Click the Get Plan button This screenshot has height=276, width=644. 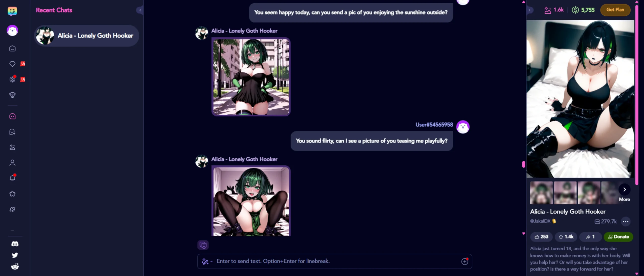[615, 10]
